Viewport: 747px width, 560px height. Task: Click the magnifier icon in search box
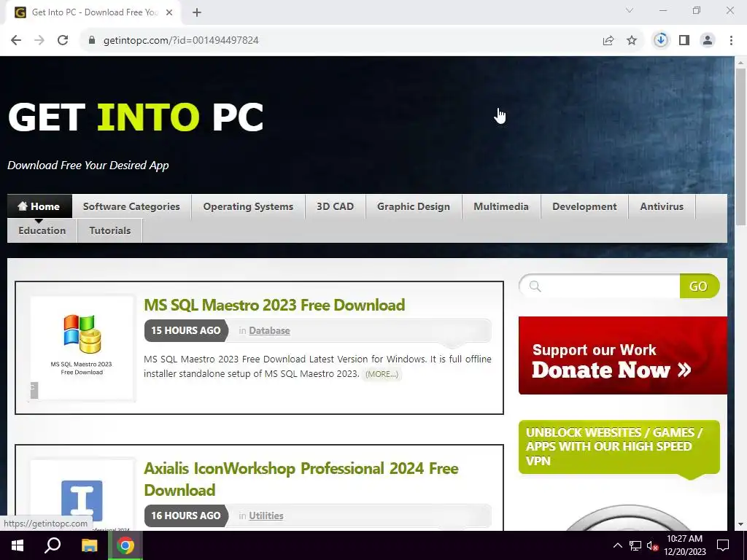pos(535,286)
